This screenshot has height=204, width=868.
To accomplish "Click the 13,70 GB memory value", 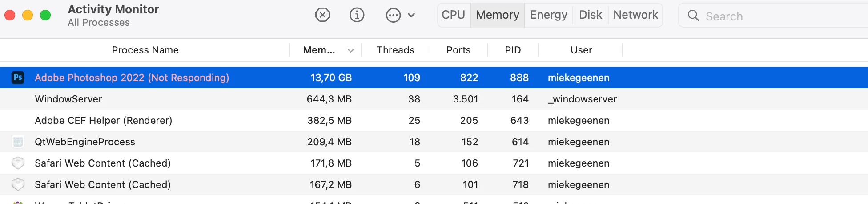I will point(331,78).
